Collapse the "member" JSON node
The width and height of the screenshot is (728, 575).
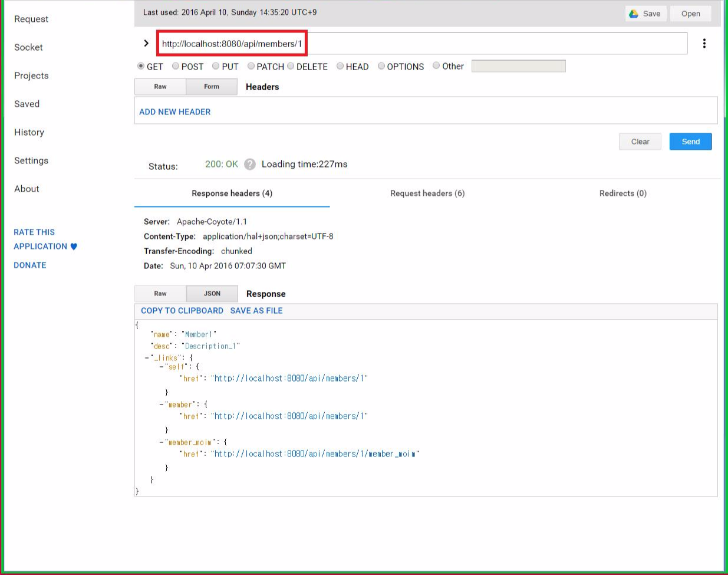coord(161,405)
